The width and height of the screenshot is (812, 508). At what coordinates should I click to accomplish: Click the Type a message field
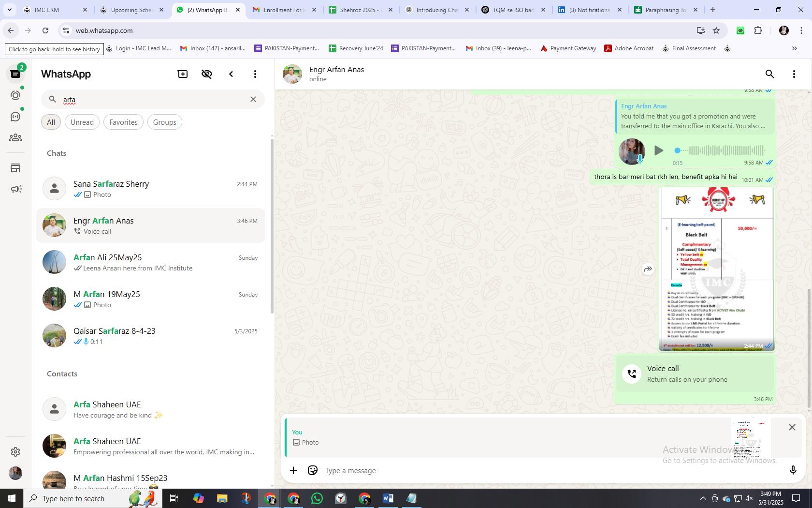coord(551,471)
